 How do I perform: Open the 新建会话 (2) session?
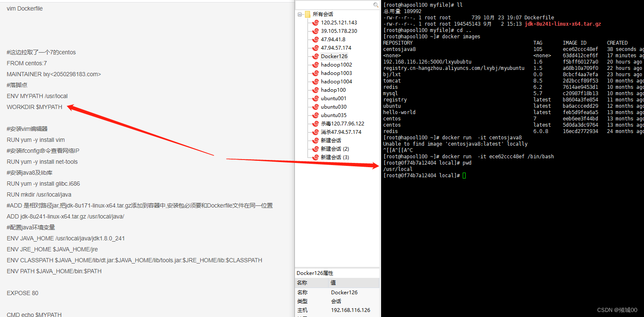pyautogui.click(x=335, y=149)
